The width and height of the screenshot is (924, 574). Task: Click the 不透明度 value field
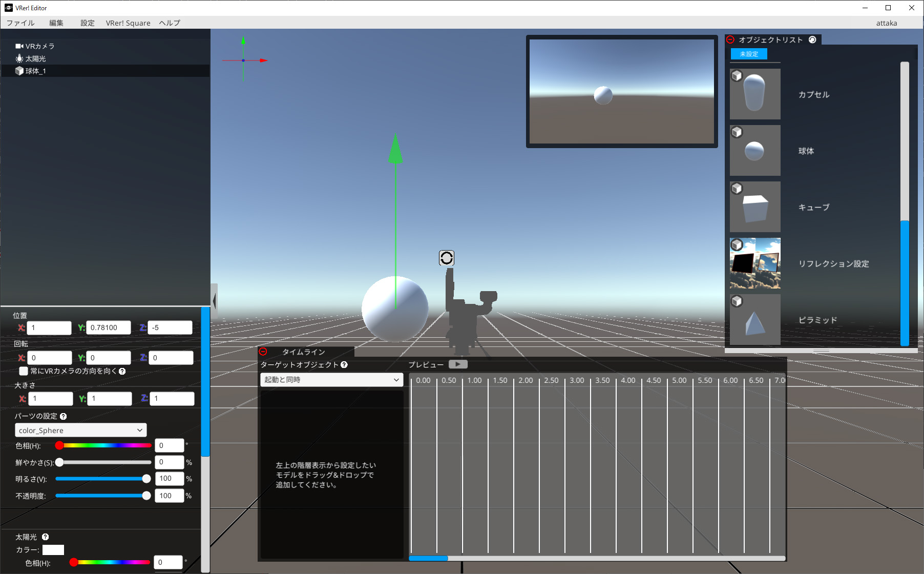pos(170,496)
